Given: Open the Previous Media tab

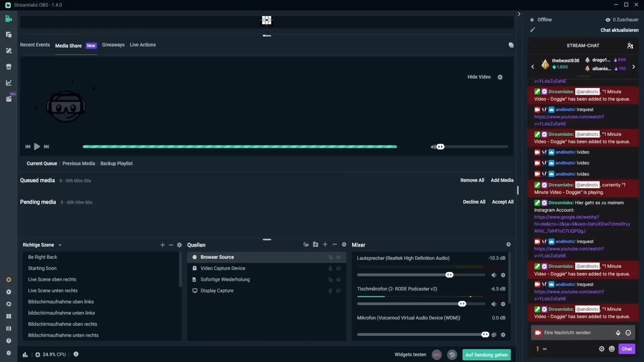Looking at the screenshot, I should pos(79,164).
